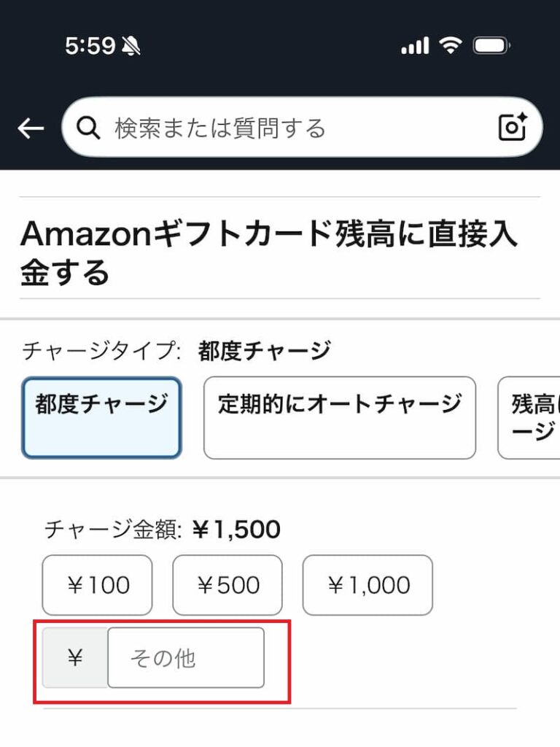Click the ¥ prefix beside その他 field

tap(75, 658)
